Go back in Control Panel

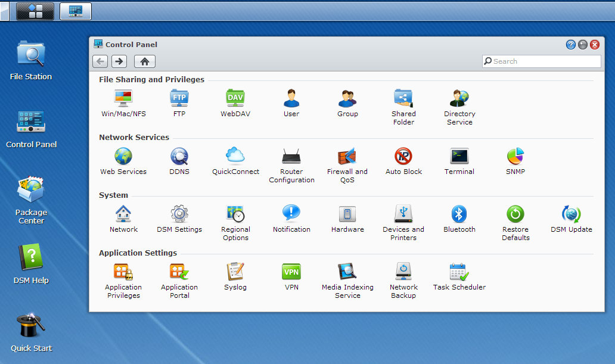click(100, 61)
